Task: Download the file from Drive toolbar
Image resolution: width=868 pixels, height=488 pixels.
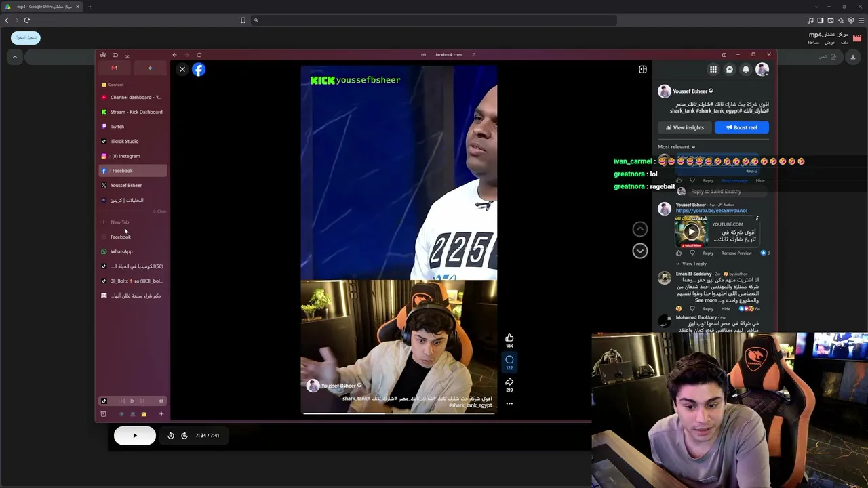Action: point(853,57)
